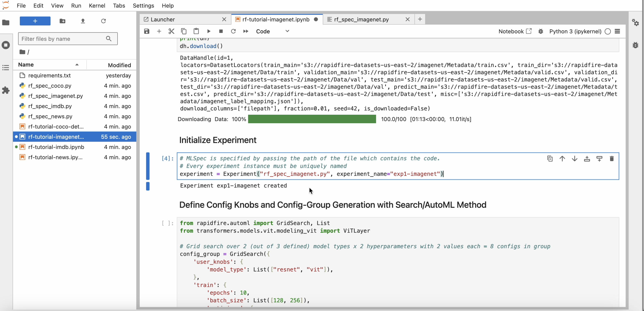The height and width of the screenshot is (311, 644).
Task: Refresh the file browser
Action: point(104,21)
